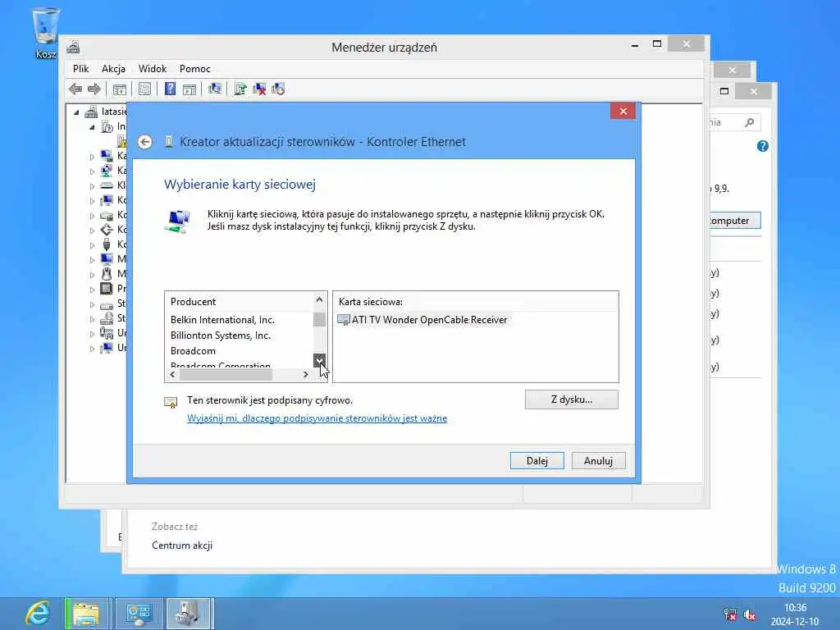The image size is (840, 630).
Task: Click the volume tray icon
Action: coord(750,614)
